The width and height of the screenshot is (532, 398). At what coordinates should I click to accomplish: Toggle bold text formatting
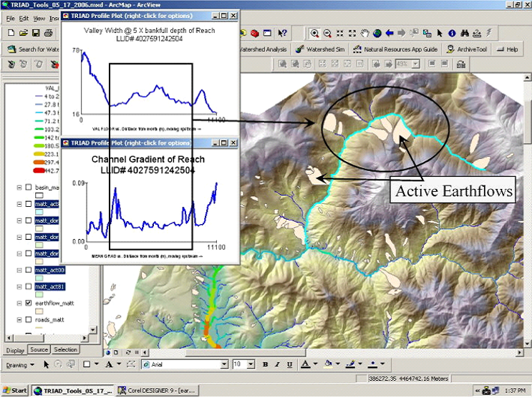(x=266, y=364)
